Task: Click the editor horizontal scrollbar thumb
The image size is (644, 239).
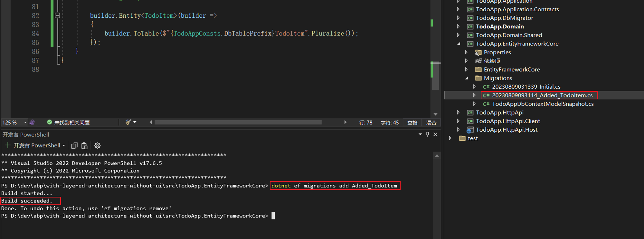Action: [x=238, y=123]
